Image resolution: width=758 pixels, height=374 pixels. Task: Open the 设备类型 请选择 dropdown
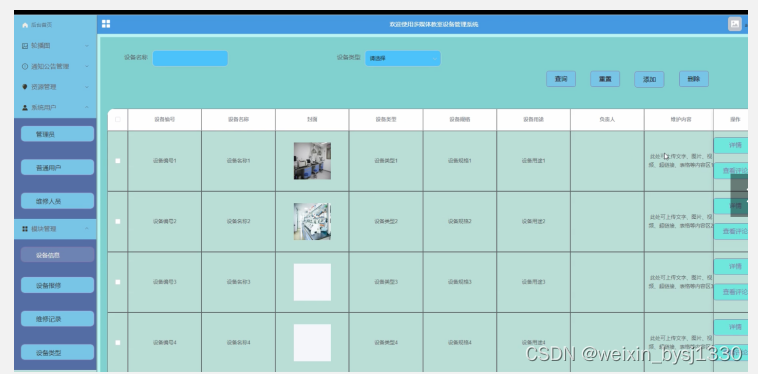[403, 58]
